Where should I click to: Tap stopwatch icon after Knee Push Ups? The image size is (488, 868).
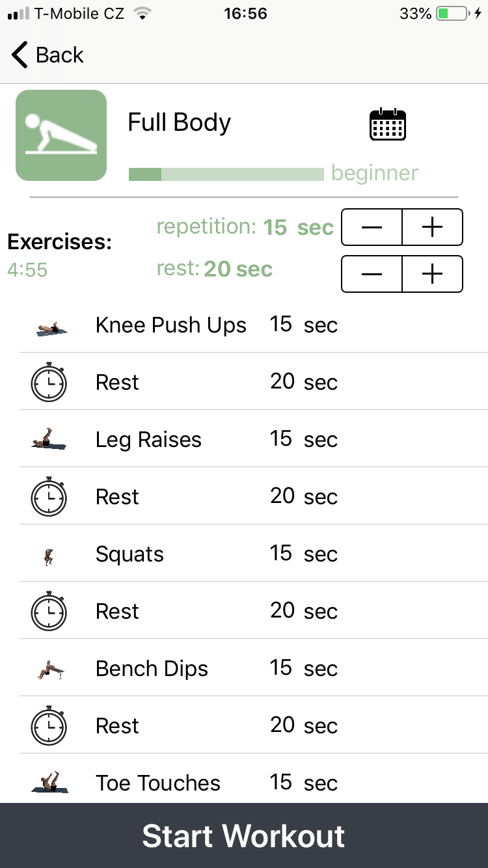pyautogui.click(x=49, y=383)
